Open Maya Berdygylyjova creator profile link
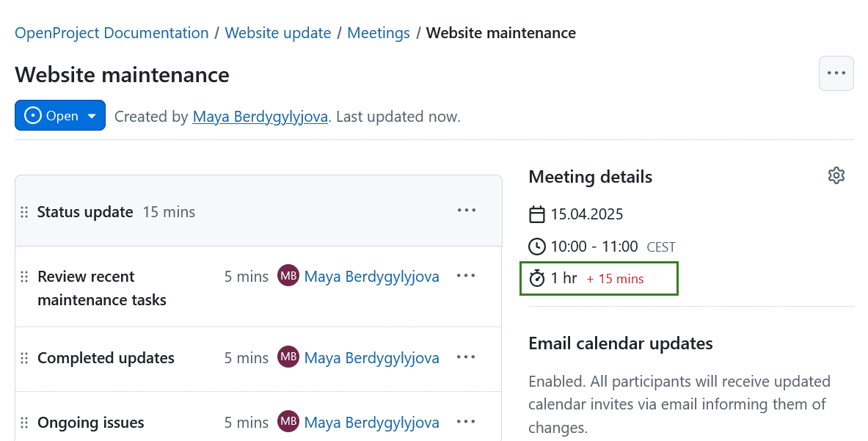Viewport: 868px width, 441px height. [260, 117]
